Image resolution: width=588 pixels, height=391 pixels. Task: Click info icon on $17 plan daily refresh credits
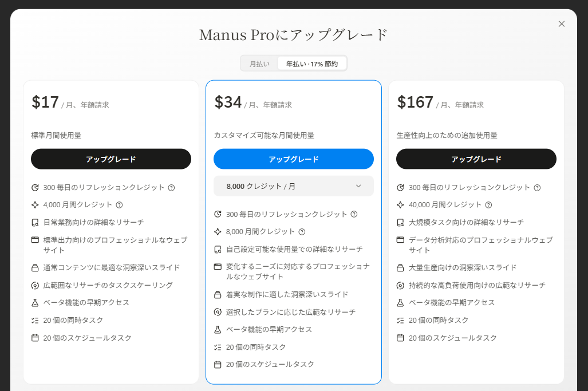pyautogui.click(x=171, y=188)
